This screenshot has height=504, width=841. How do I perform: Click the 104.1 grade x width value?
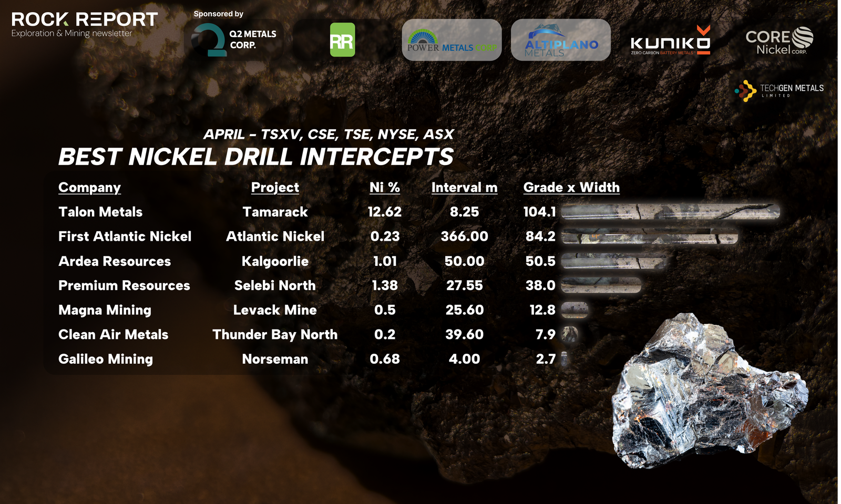tap(540, 212)
